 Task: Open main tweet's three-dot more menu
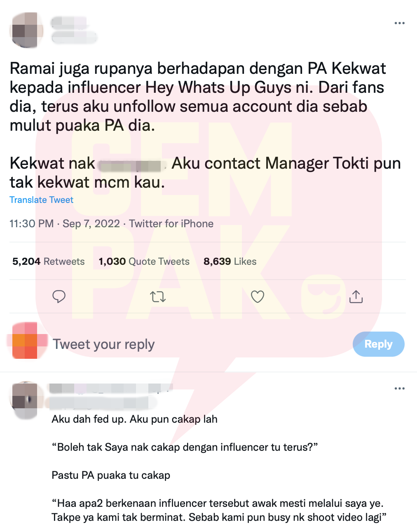(x=399, y=23)
